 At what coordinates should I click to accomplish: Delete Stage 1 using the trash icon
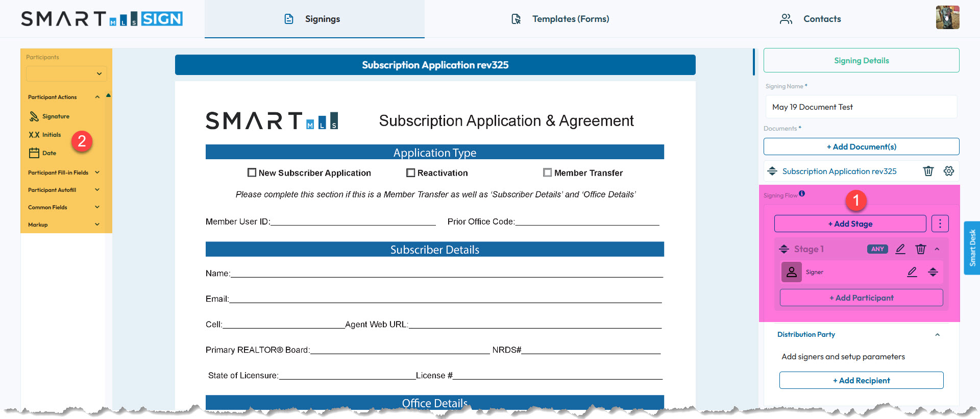click(x=920, y=249)
